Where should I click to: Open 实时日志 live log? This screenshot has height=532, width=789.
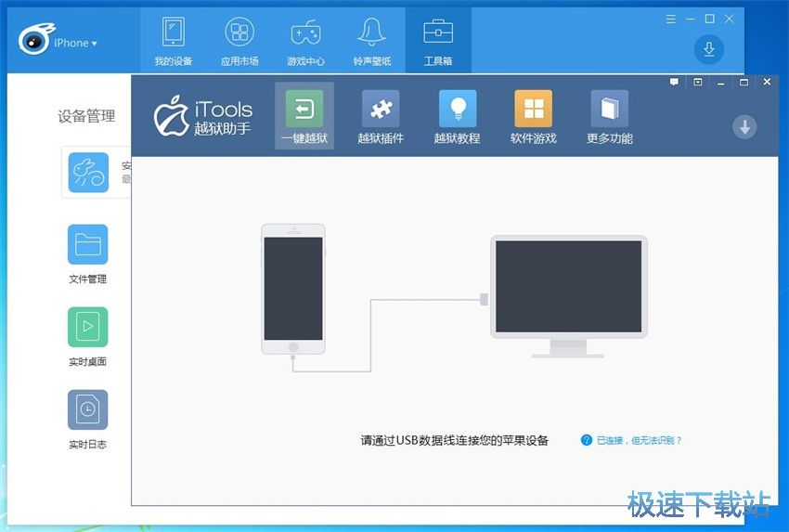(x=87, y=420)
